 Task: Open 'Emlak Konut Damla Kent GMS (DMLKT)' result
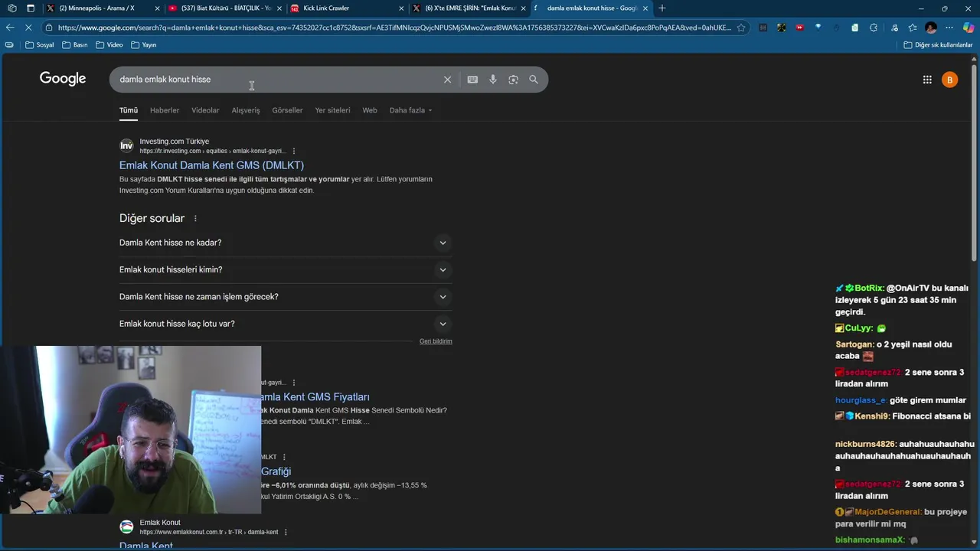coord(211,165)
